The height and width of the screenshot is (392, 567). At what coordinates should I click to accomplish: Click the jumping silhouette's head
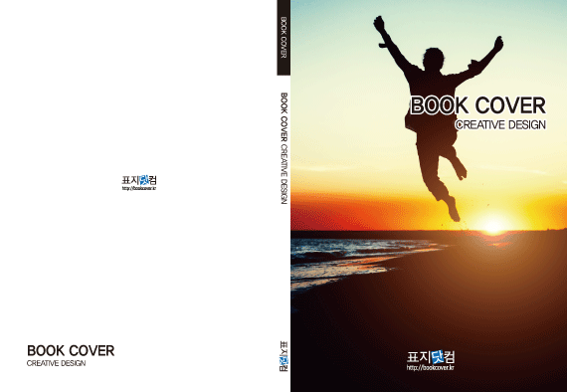click(x=433, y=58)
